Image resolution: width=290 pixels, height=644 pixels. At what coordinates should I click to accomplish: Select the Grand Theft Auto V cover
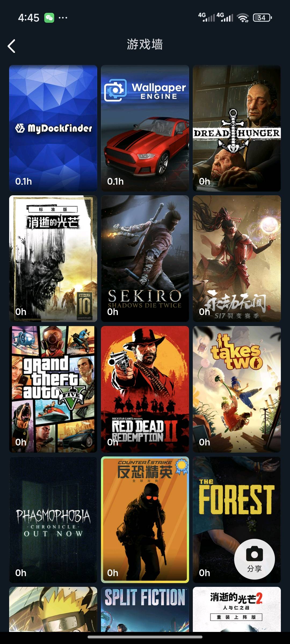(x=53, y=389)
